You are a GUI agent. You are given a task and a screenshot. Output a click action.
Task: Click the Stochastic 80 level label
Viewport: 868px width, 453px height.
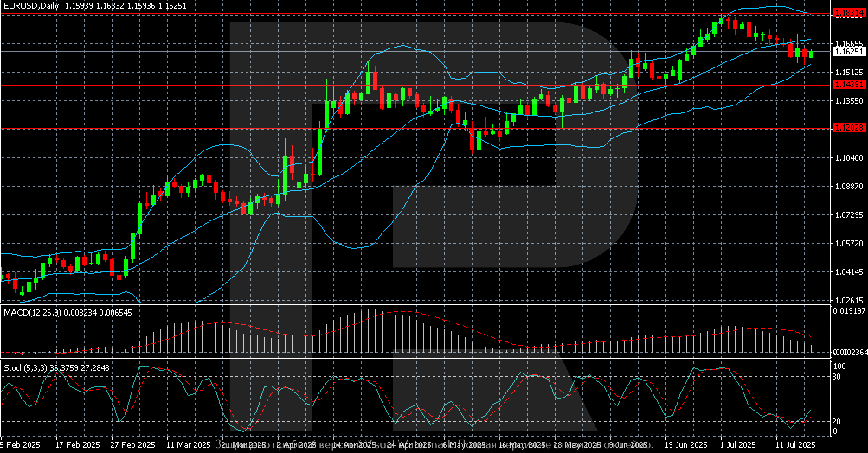837,377
